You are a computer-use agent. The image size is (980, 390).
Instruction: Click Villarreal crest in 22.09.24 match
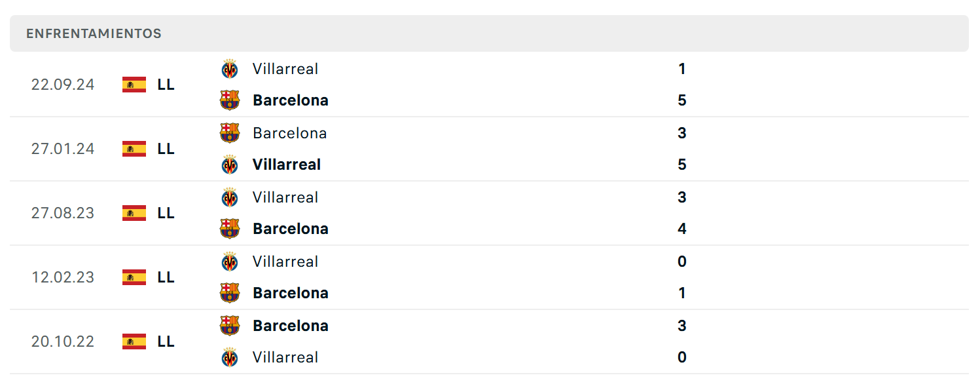tap(230, 69)
